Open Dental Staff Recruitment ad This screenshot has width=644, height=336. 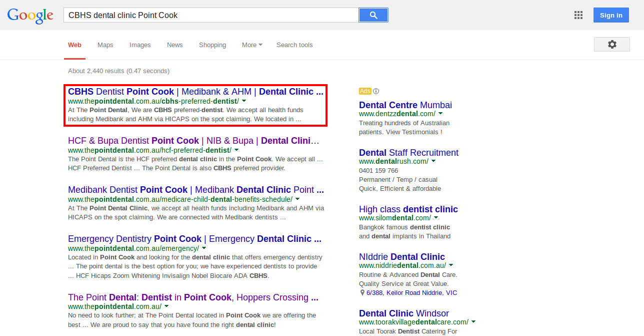[408, 153]
